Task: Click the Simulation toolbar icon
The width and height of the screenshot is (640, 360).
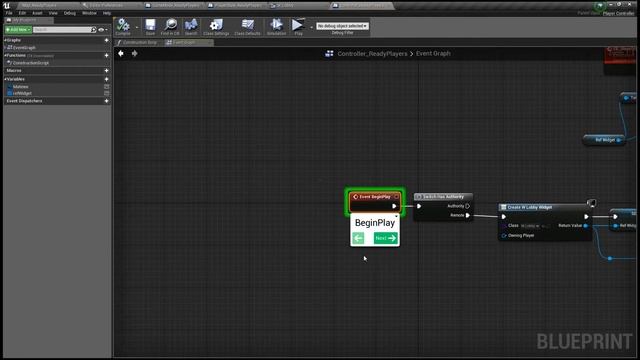Action: click(x=276, y=27)
